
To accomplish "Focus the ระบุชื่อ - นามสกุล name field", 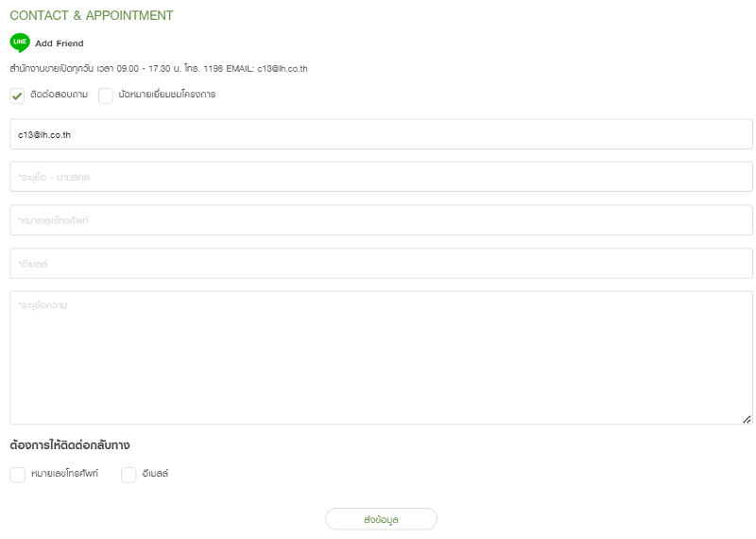I will tap(381, 177).
